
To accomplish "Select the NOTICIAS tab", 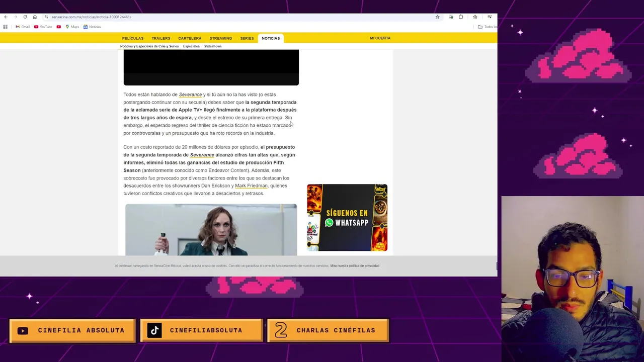I will (x=271, y=38).
